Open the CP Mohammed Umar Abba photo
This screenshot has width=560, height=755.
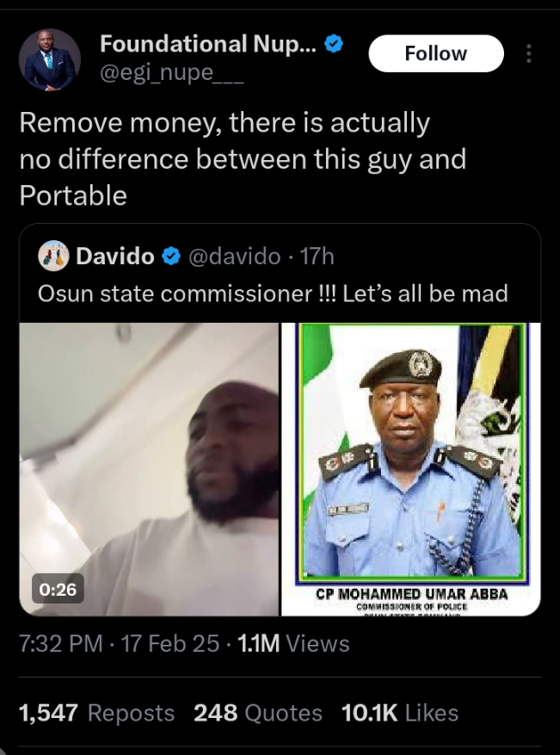(410, 469)
